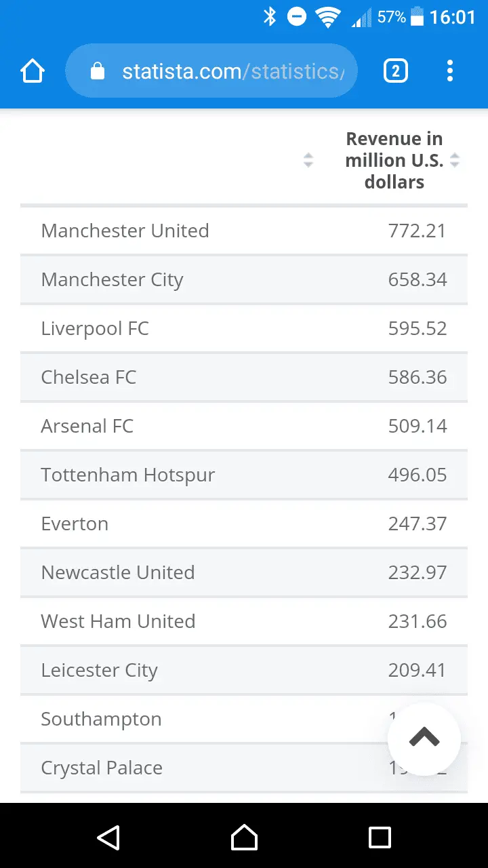Select the Manchester United row
The width and height of the screenshot is (488, 868).
point(244,231)
